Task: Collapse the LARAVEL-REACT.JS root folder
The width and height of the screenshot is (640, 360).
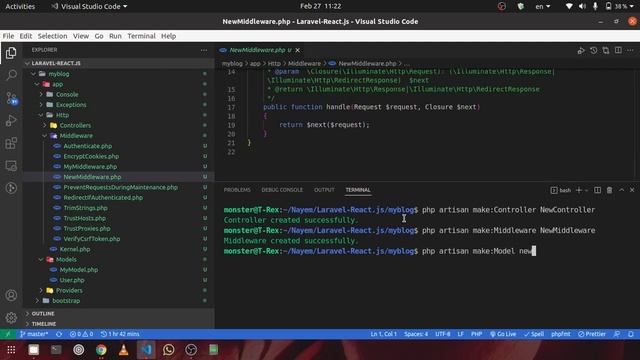Action: 118,63
